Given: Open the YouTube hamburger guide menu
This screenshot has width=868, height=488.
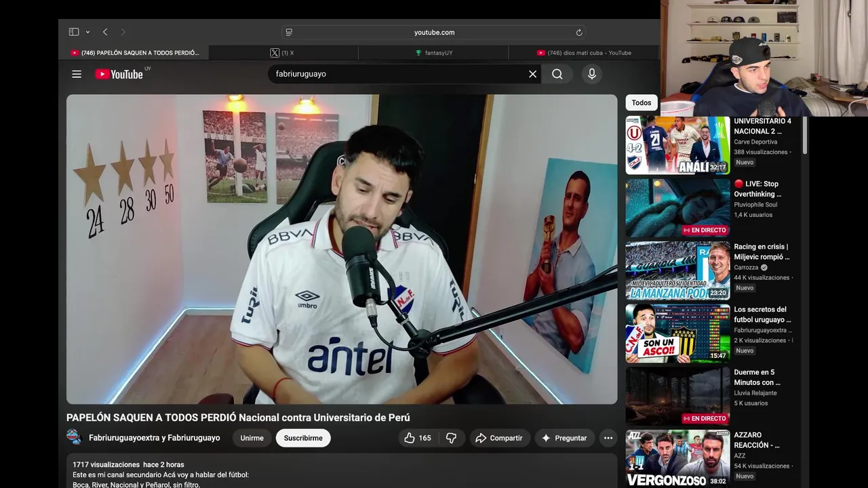Looking at the screenshot, I should tap(77, 74).
